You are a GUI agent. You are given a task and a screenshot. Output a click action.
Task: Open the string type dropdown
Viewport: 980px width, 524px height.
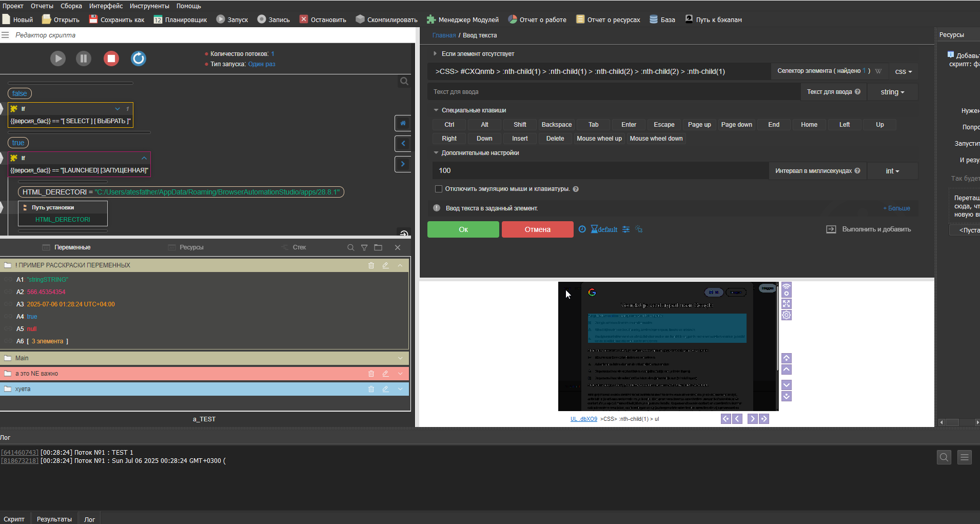click(x=892, y=92)
